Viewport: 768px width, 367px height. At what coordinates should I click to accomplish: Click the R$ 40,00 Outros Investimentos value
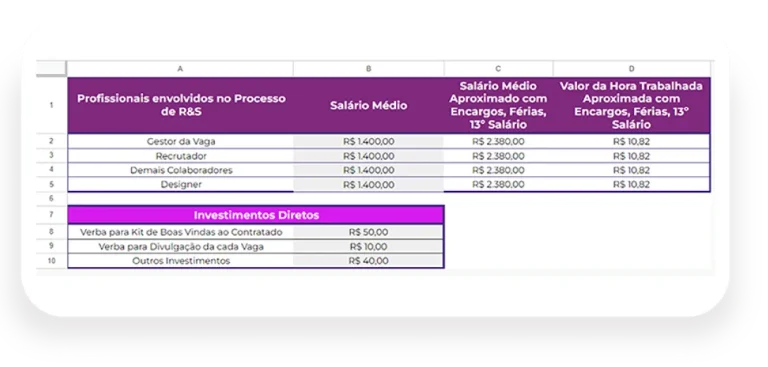pos(368,261)
